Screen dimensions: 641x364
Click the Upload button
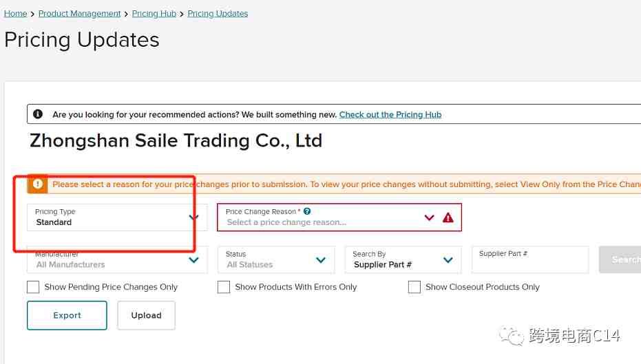click(147, 315)
